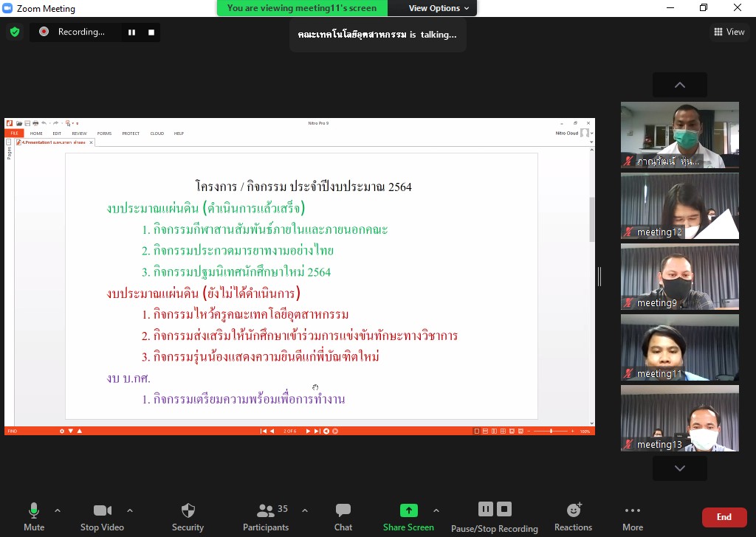Click the Nitro Undo arrow
The width and height of the screenshot is (756, 537).
point(44,123)
